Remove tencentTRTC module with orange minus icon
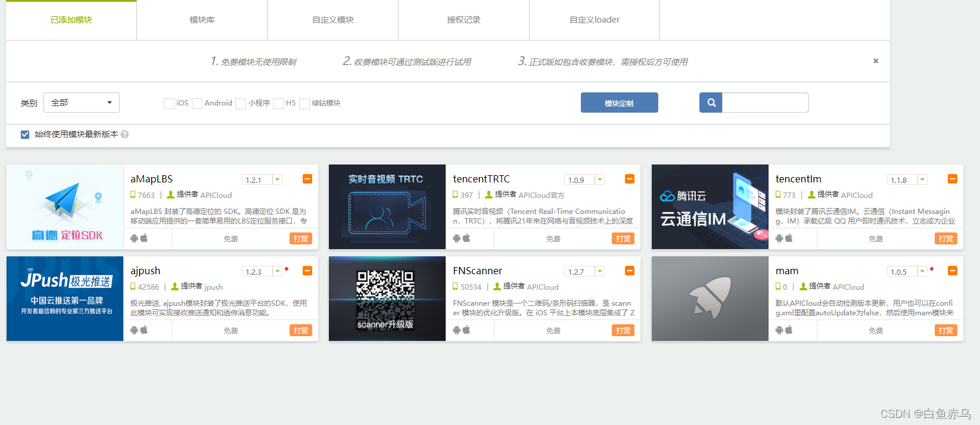980x425 pixels. (x=630, y=179)
